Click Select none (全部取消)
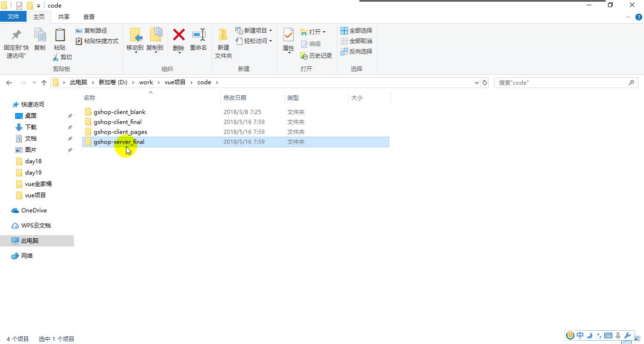Image resolution: width=644 pixels, height=344 pixels. (356, 41)
